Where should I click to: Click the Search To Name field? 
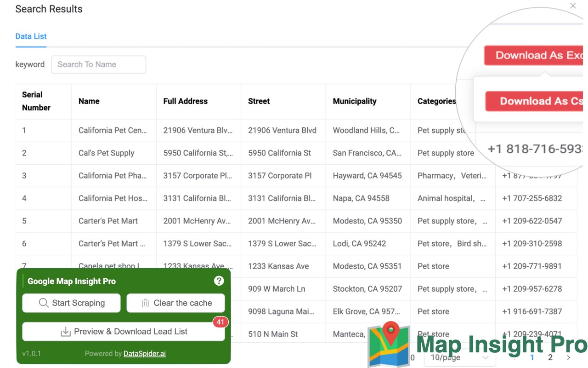(x=99, y=64)
